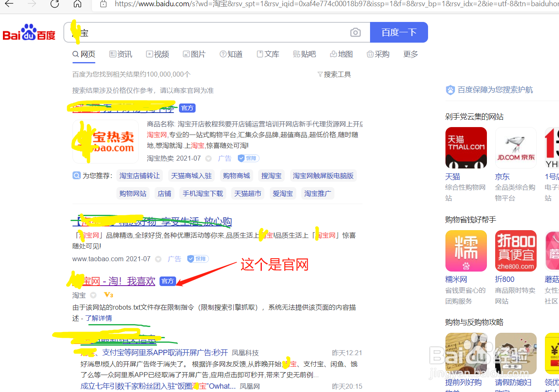
Task: Click the 保障 badge beside 淘宝热卖
Action: pyautogui.click(x=248, y=158)
